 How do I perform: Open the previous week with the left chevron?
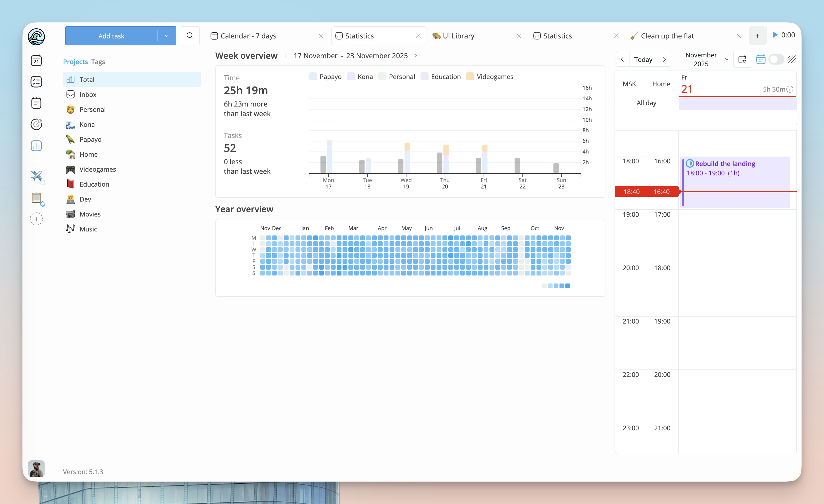point(286,56)
